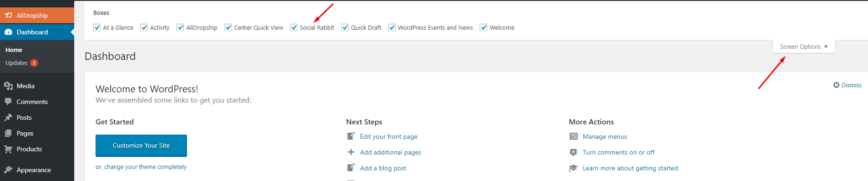The height and width of the screenshot is (181, 868).
Task: Click the Pages icon in the sidebar
Action: point(8,133)
